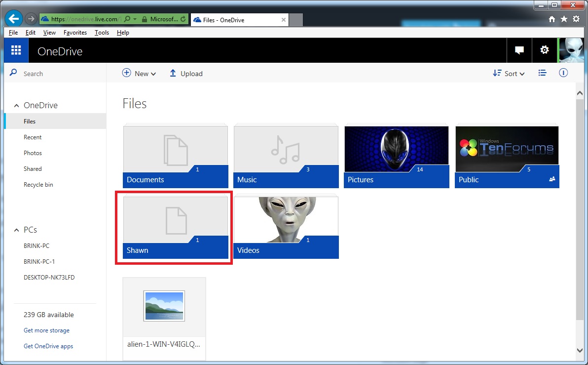Select the Files - OneDrive browser tab
The width and height of the screenshot is (588, 365).
click(239, 20)
